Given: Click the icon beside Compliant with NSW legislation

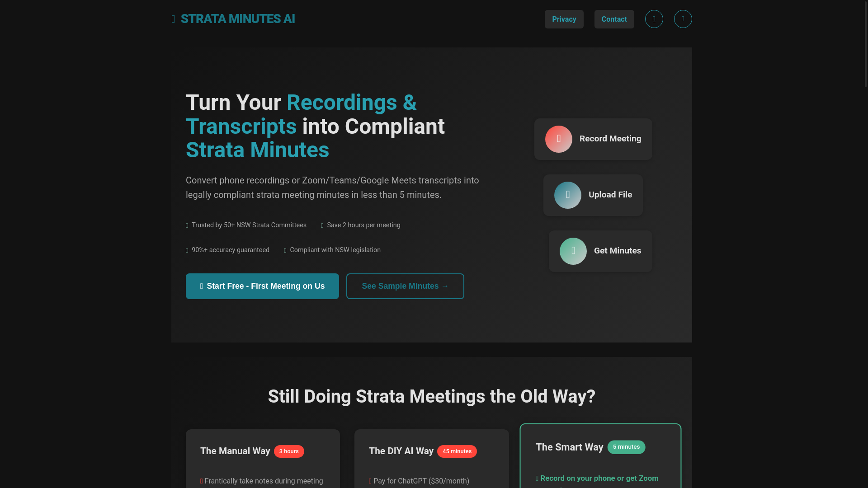Looking at the screenshot, I should [285, 250].
